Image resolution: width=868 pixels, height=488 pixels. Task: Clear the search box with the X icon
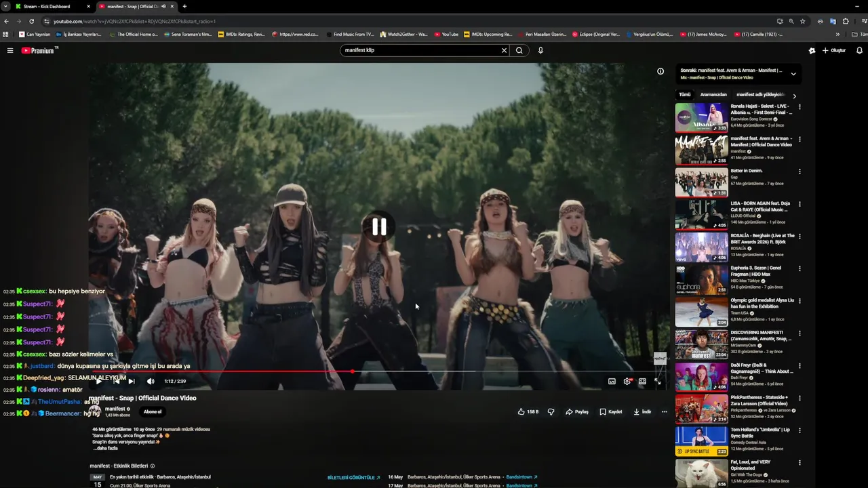[504, 50]
